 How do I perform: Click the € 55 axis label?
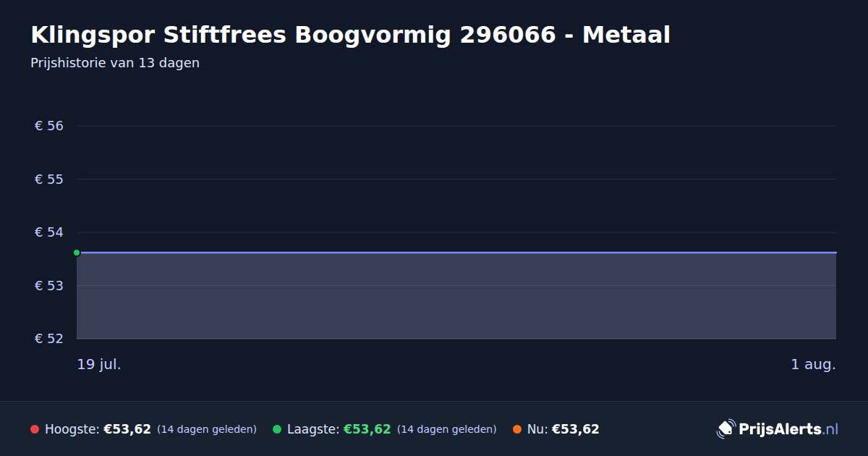[49, 179]
